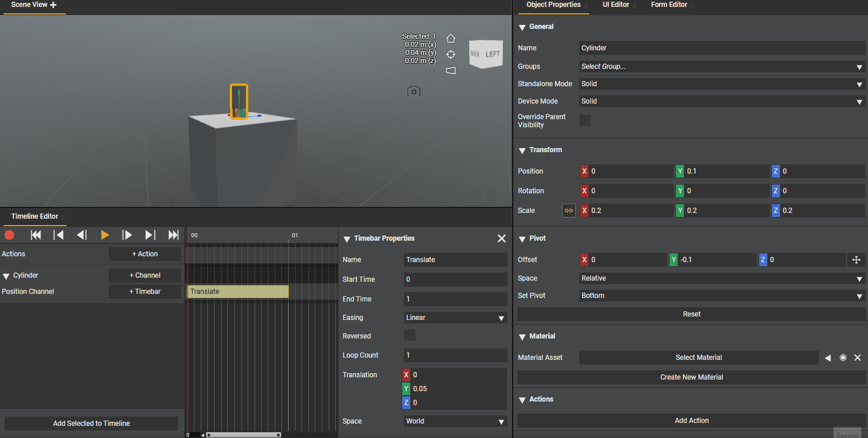Skip to the end of timeline
Screen dimensions: 868x438
point(173,235)
